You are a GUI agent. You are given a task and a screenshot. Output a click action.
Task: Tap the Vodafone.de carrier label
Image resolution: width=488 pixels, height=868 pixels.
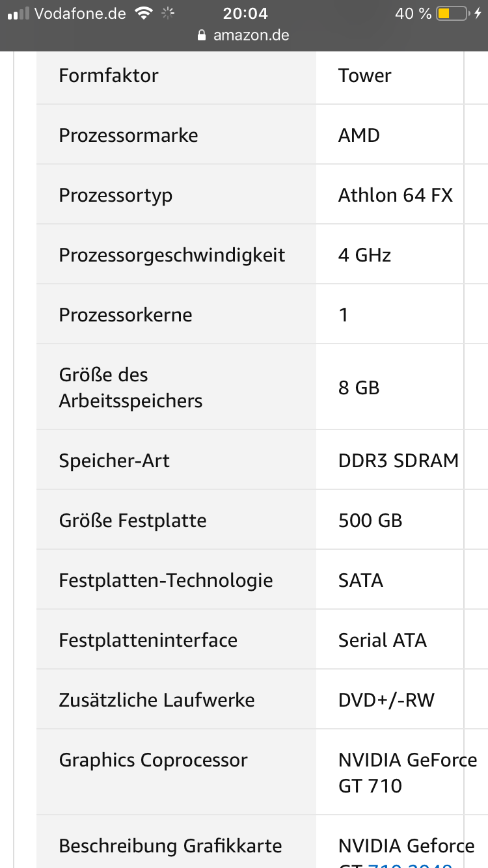[80, 14]
